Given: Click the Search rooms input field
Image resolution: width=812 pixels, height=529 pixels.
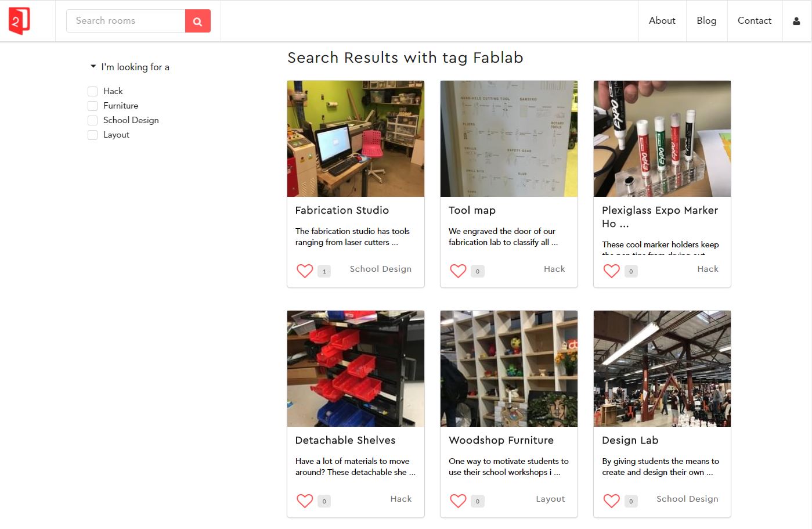Looking at the screenshot, I should point(126,21).
